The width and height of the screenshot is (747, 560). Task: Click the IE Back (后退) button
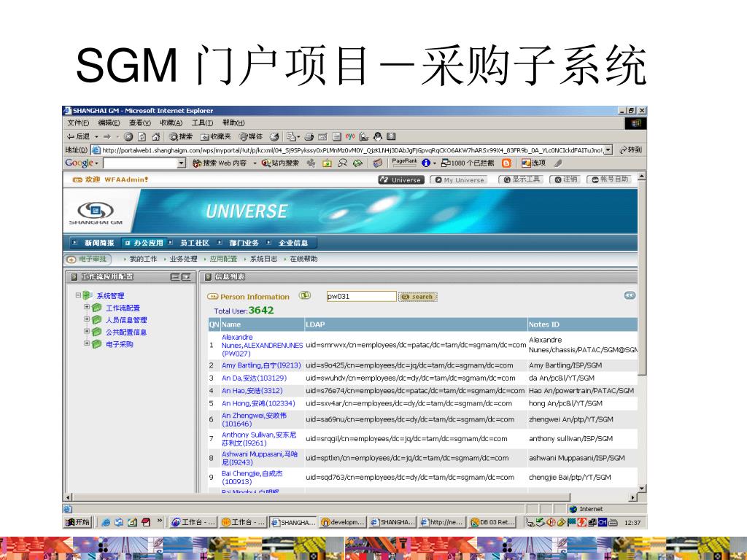click(78, 136)
